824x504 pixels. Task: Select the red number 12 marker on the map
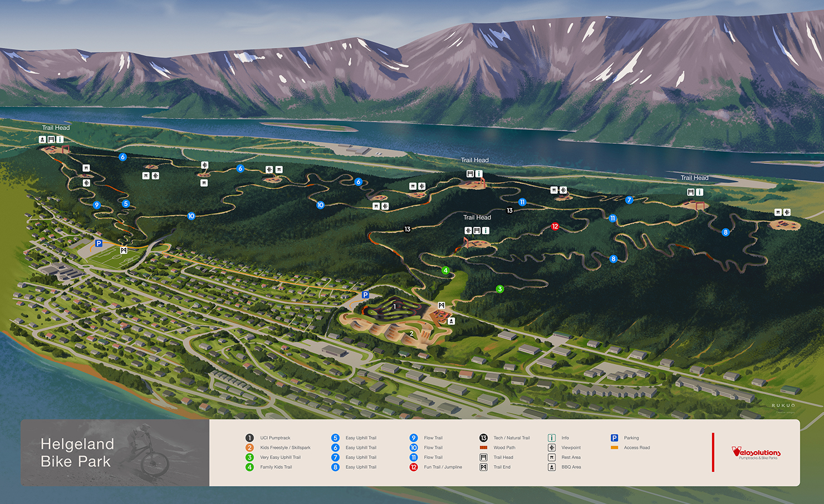[555, 226]
